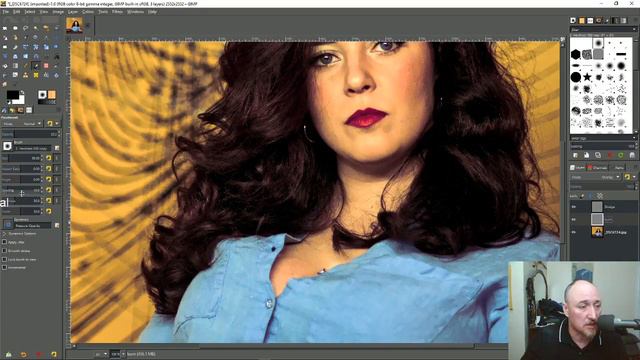Expand Dynamics Options section
The width and height of the screenshot is (640, 360).
tap(4, 233)
